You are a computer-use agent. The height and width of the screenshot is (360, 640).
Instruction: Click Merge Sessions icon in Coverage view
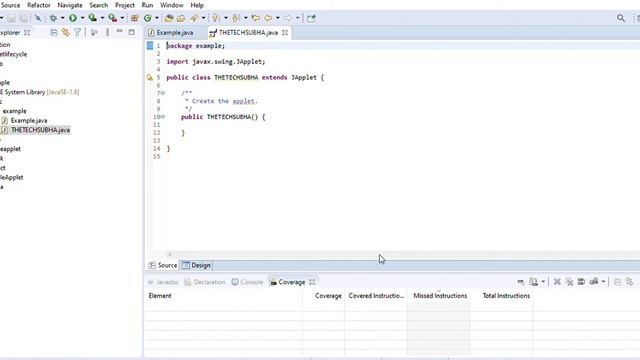pyautogui.click(x=581, y=282)
